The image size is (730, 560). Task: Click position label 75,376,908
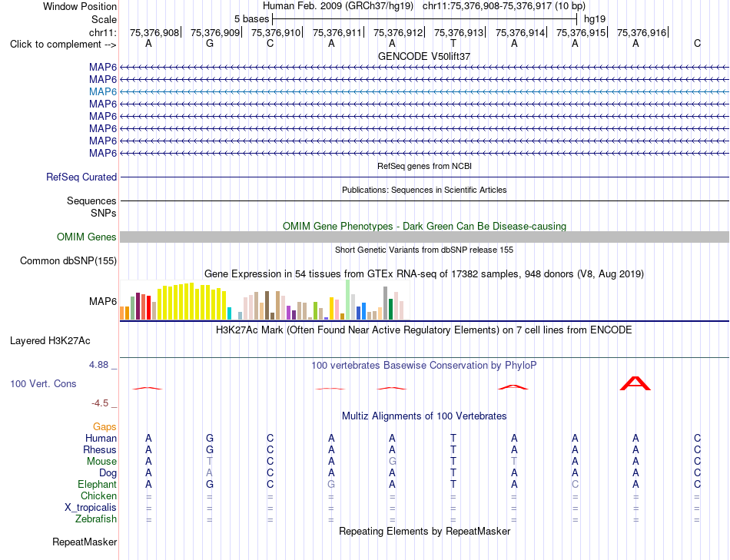154,32
